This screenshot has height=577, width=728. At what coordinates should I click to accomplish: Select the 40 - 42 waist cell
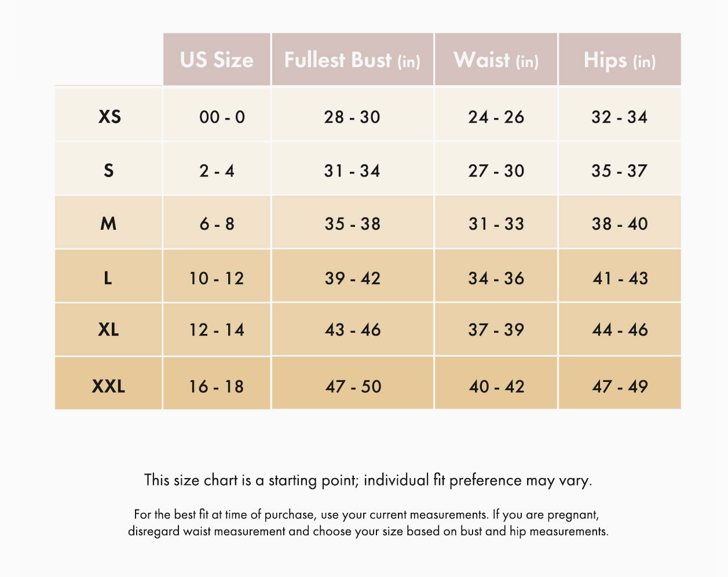pos(496,386)
